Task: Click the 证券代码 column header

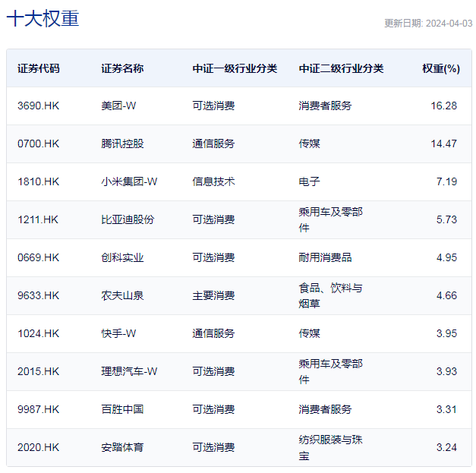Action: 39,68
